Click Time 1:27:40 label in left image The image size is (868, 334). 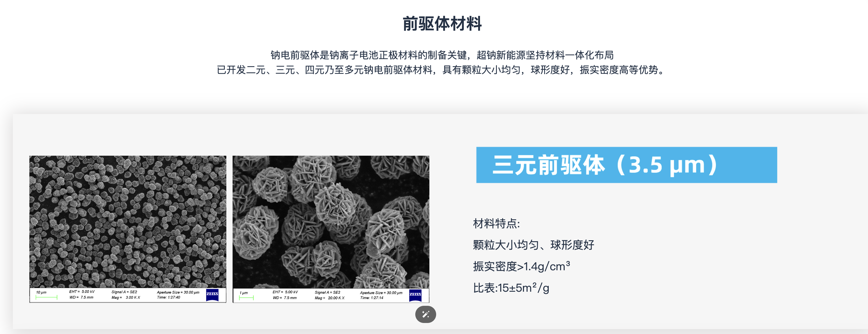pyautogui.click(x=168, y=297)
